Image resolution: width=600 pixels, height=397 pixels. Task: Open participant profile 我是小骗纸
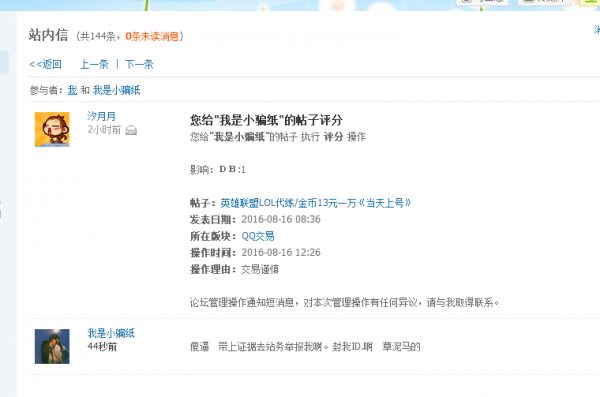tap(116, 90)
